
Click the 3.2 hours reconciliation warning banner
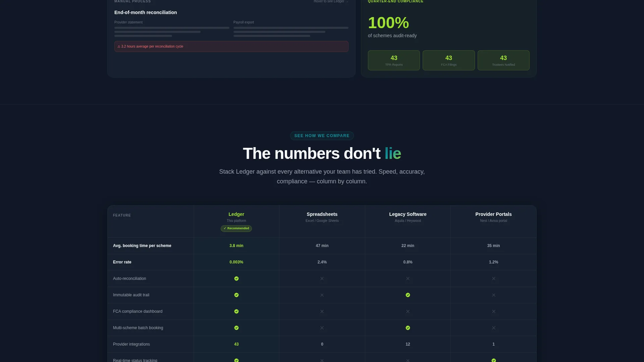point(231,47)
